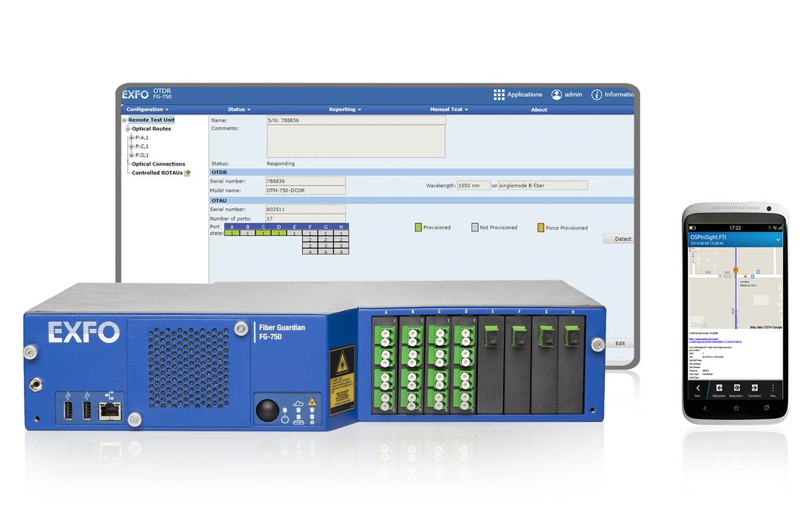Click the Model name field OTM-750-DCOR
The height and width of the screenshot is (523, 812).
(x=306, y=190)
